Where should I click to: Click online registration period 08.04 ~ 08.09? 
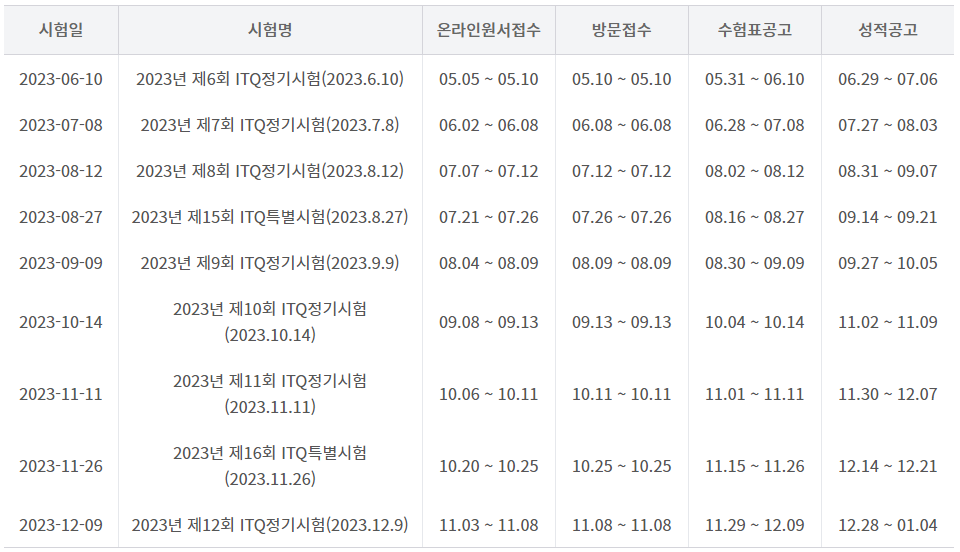point(489,263)
